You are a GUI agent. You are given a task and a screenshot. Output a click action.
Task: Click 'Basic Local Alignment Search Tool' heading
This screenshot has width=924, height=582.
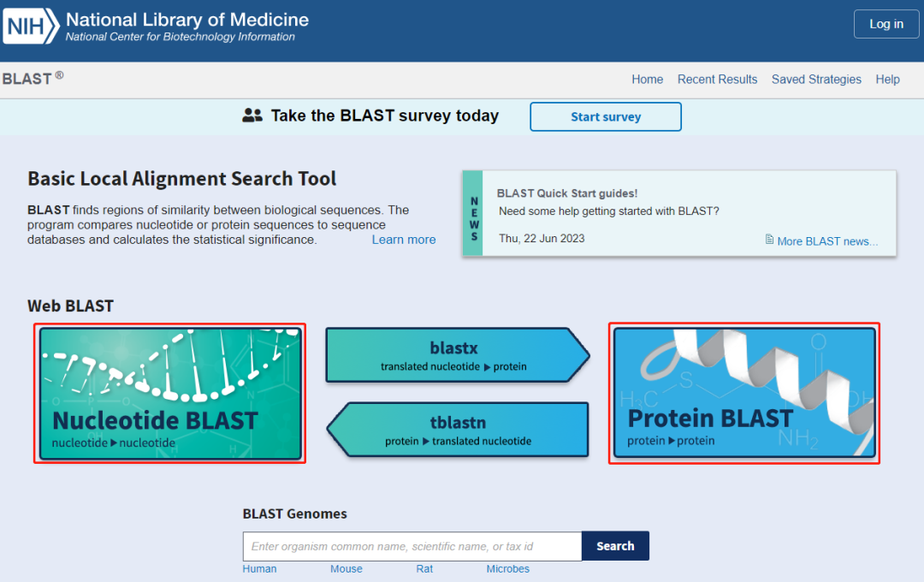pos(181,179)
